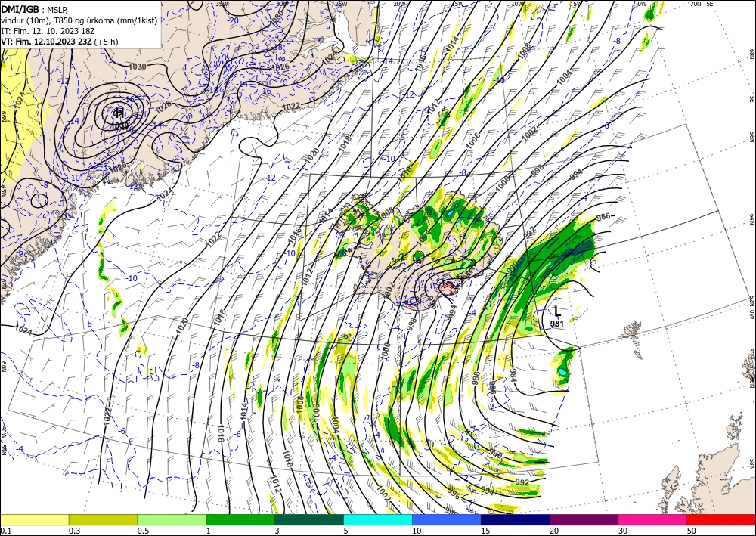Click the '981' low pressure value
Viewport: 756px width, 536px height.
click(x=557, y=324)
